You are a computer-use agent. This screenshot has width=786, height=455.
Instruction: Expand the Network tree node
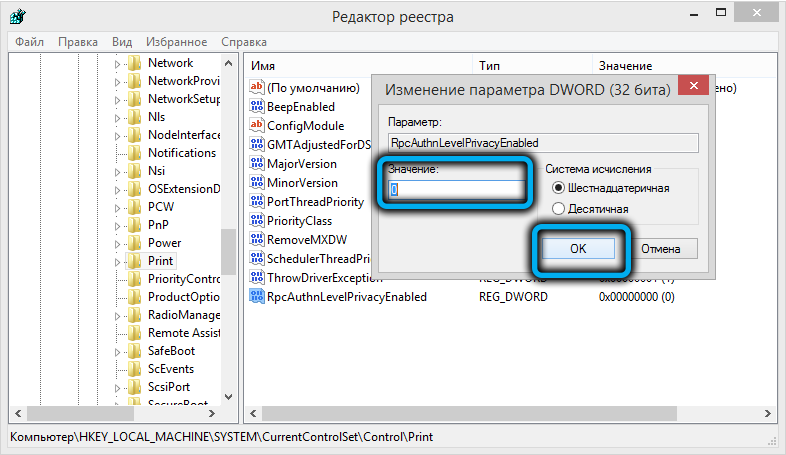click(117, 64)
